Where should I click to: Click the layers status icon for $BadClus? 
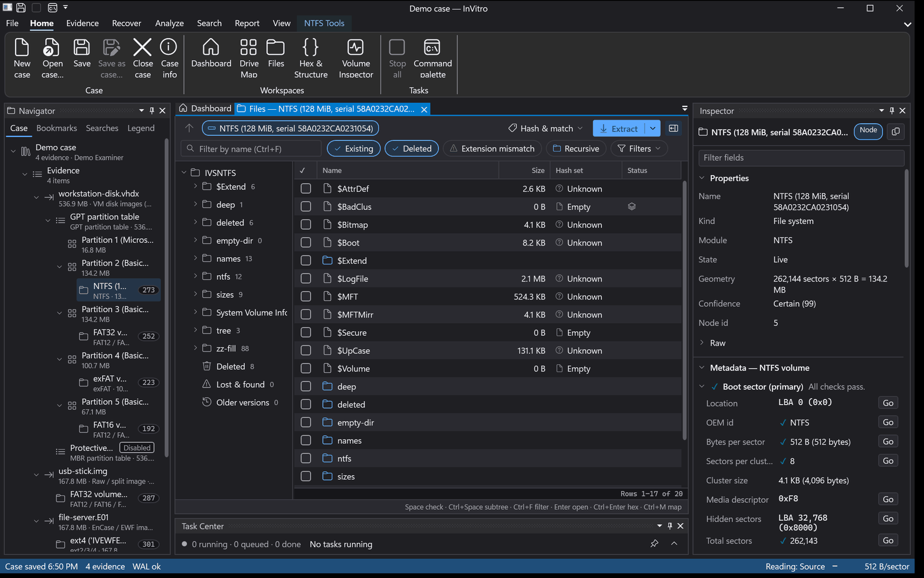632,206
